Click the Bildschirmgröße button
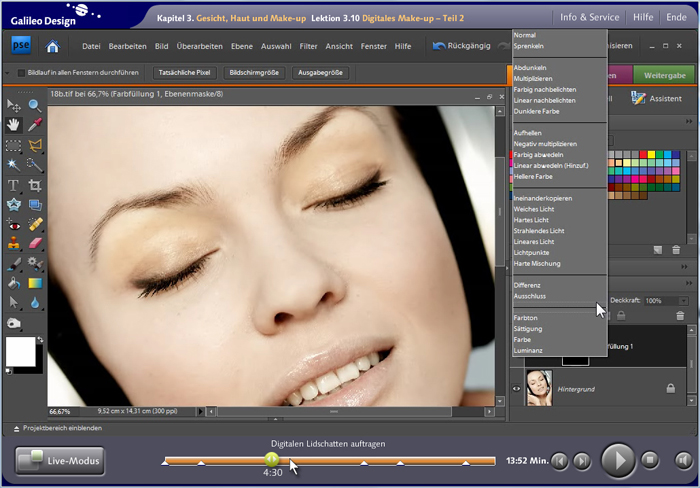700x488 pixels. tap(253, 73)
